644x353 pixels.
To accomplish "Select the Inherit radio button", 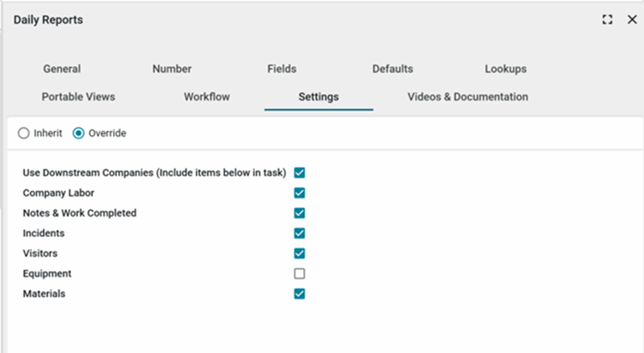I will click(24, 133).
